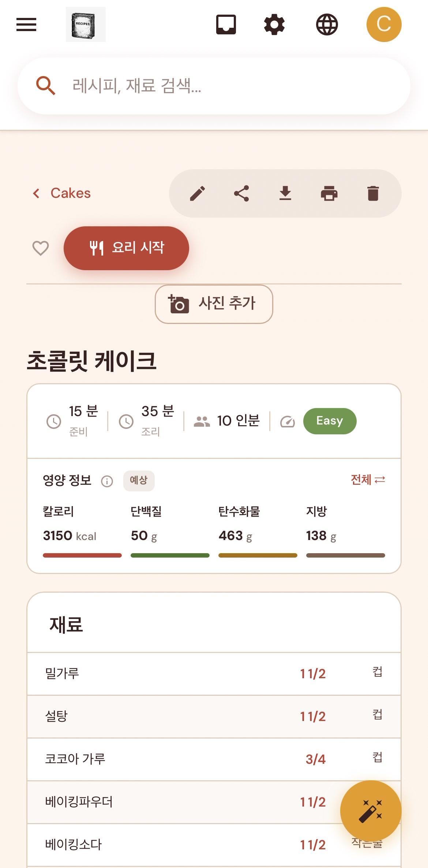The height and width of the screenshot is (868, 428).
Task: Click the 사진 추가 button
Action: point(214,304)
